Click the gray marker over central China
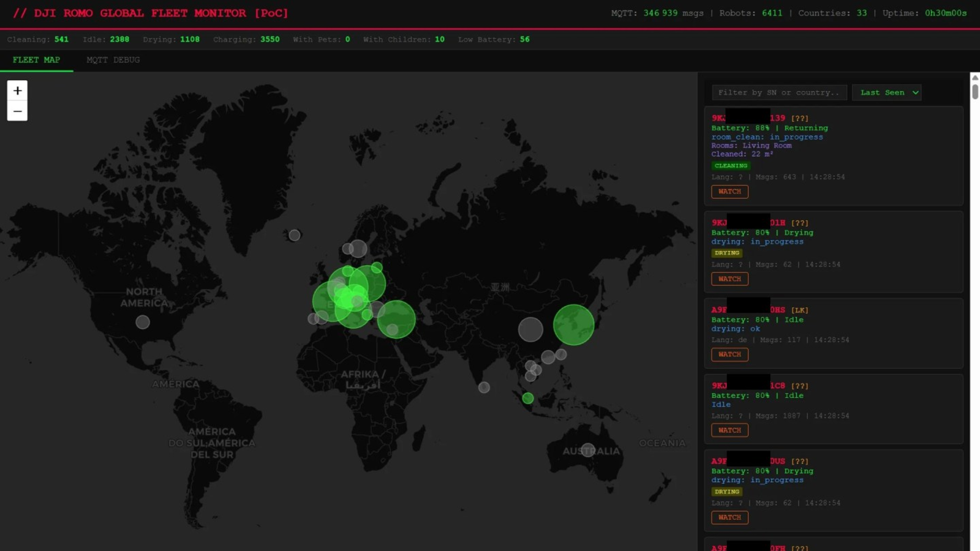This screenshot has width=980, height=551. 530,329
